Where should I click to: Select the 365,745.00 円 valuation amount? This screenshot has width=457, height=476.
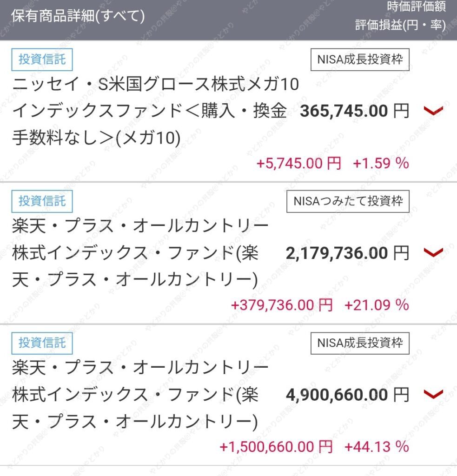click(355, 111)
